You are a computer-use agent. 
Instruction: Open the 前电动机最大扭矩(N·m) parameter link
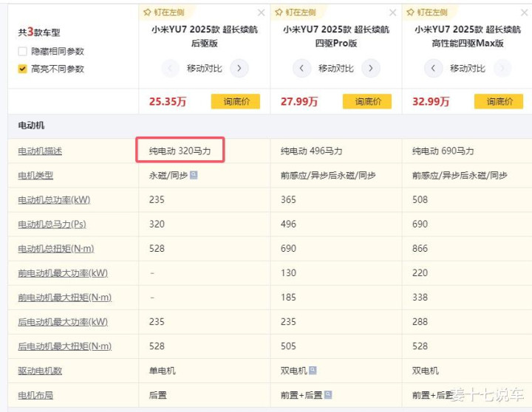point(65,298)
